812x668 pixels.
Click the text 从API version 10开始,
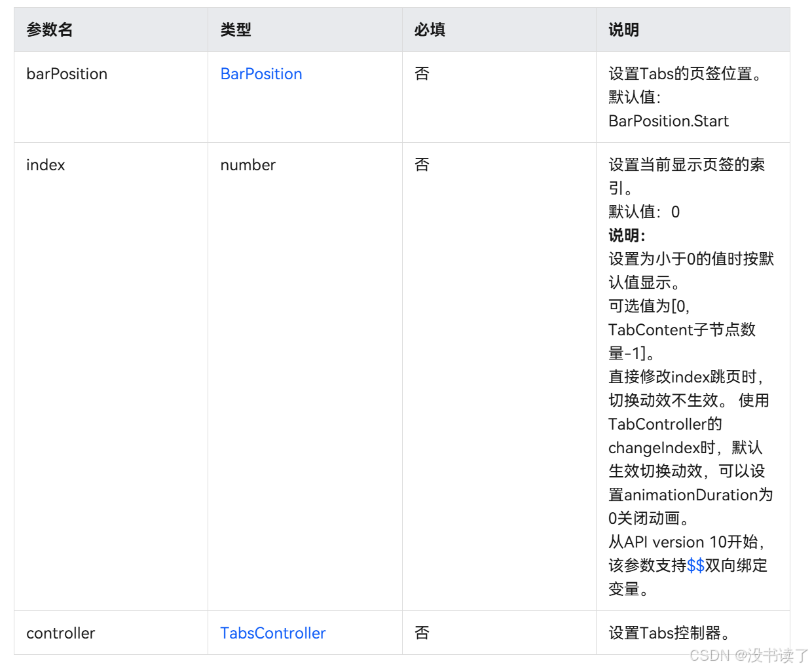pos(686,542)
